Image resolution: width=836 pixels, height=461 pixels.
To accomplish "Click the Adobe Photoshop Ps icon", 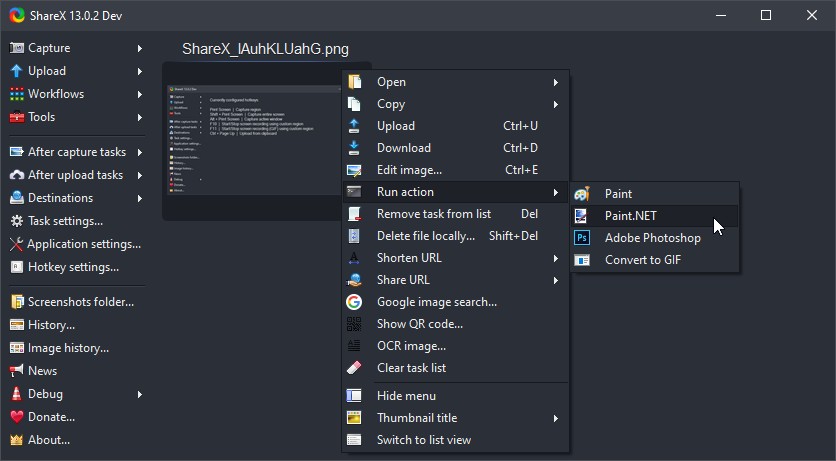I will pos(582,238).
